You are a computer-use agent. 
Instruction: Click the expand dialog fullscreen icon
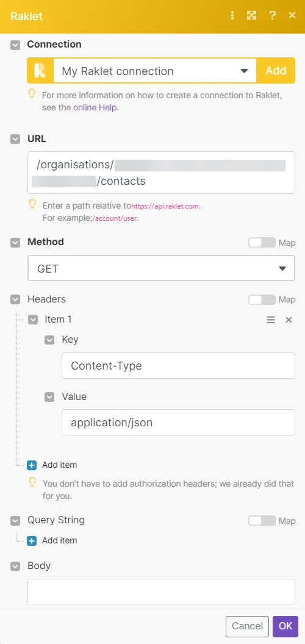(251, 16)
